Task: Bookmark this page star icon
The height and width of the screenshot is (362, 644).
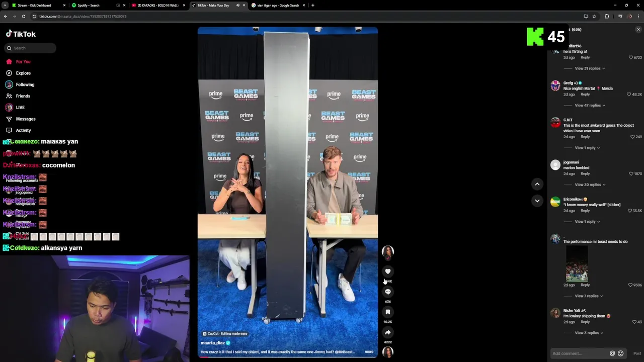Action: click(x=594, y=17)
